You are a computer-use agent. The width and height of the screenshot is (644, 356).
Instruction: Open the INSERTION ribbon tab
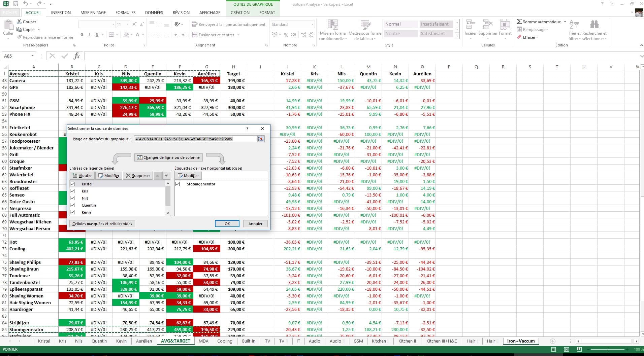(61, 12)
